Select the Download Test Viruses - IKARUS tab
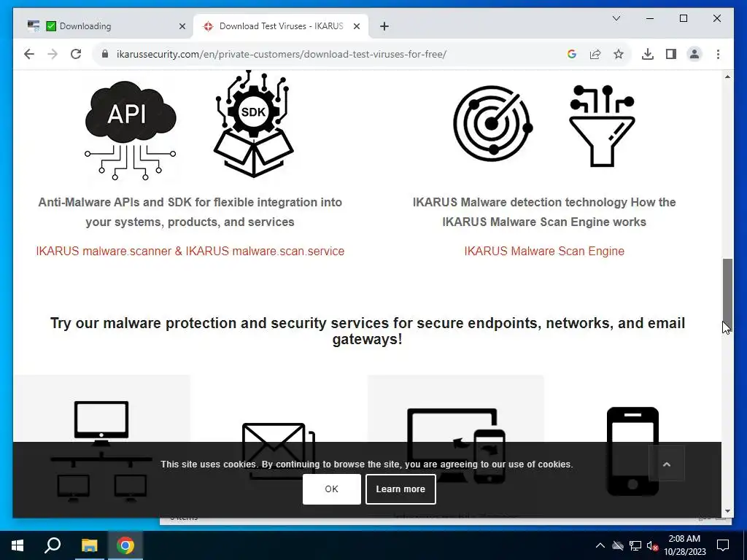Screen dimensions: 747x560 point(281,26)
